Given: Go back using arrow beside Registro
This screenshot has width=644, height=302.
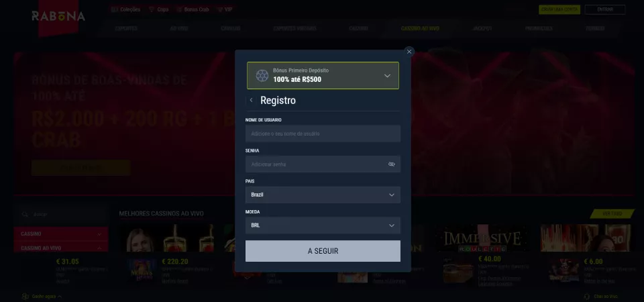Looking at the screenshot, I should tap(252, 100).
